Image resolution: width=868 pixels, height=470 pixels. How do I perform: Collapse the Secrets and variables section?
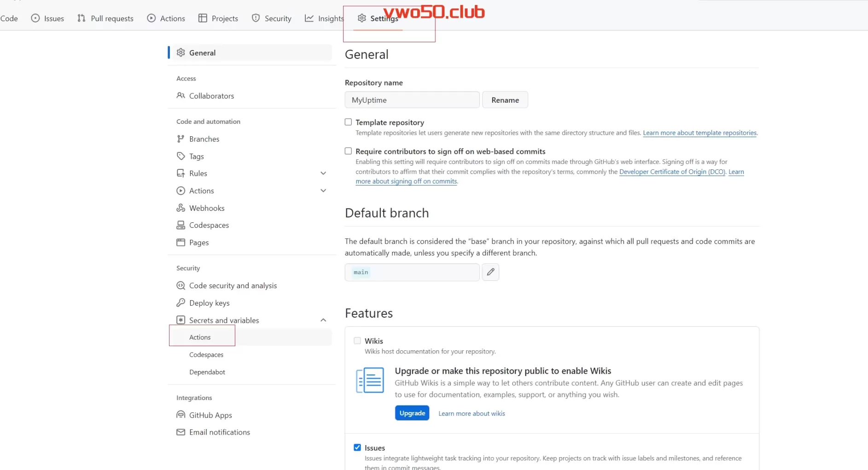coord(323,320)
